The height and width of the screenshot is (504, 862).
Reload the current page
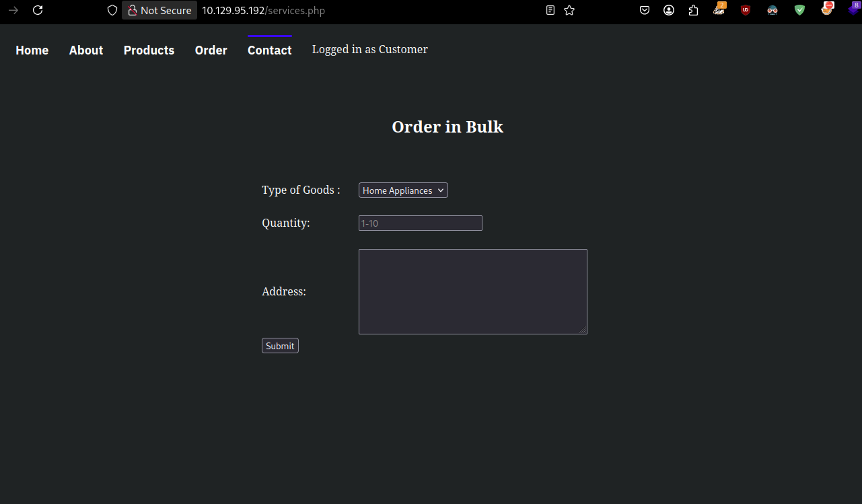coord(38,10)
